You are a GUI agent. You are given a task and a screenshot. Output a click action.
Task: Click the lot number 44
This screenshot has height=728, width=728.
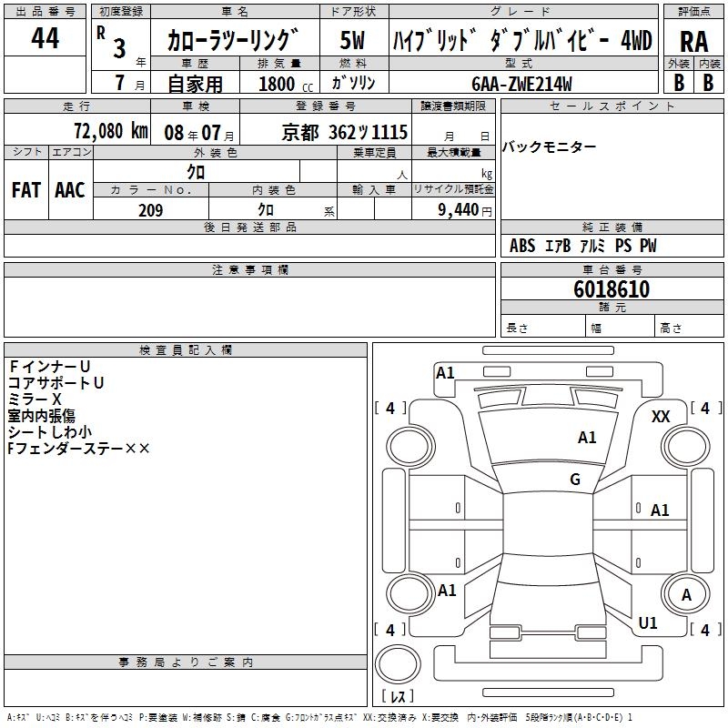click(x=45, y=38)
